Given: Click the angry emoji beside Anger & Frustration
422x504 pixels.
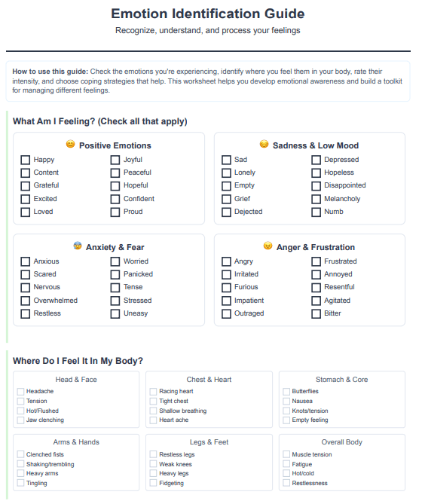Looking at the screenshot, I should (268, 246).
